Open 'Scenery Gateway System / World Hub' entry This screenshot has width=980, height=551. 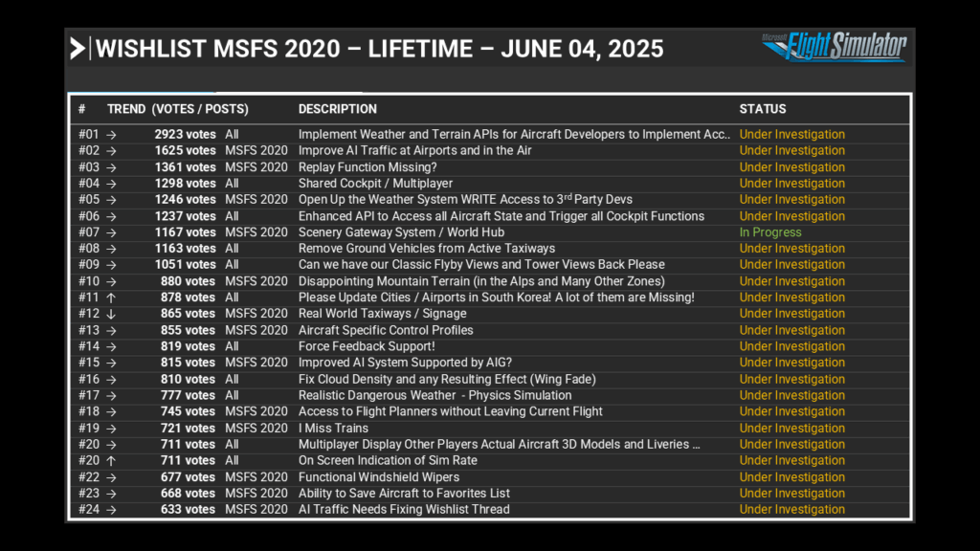(x=401, y=232)
